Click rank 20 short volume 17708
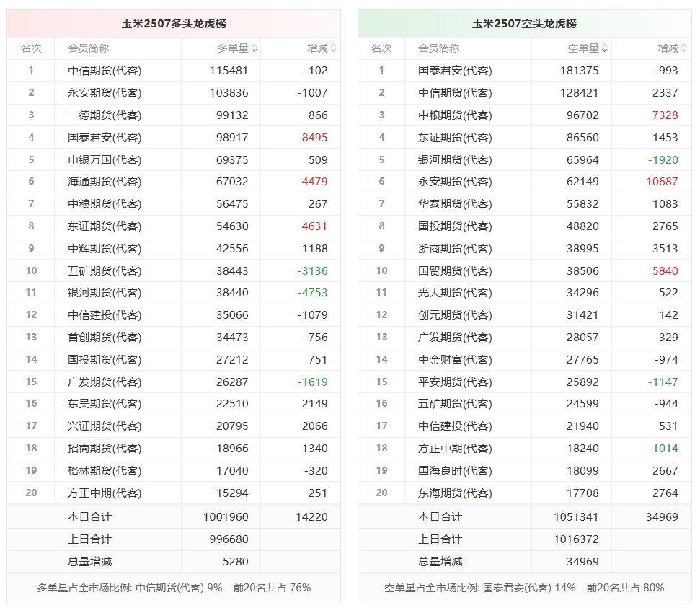 click(582, 493)
